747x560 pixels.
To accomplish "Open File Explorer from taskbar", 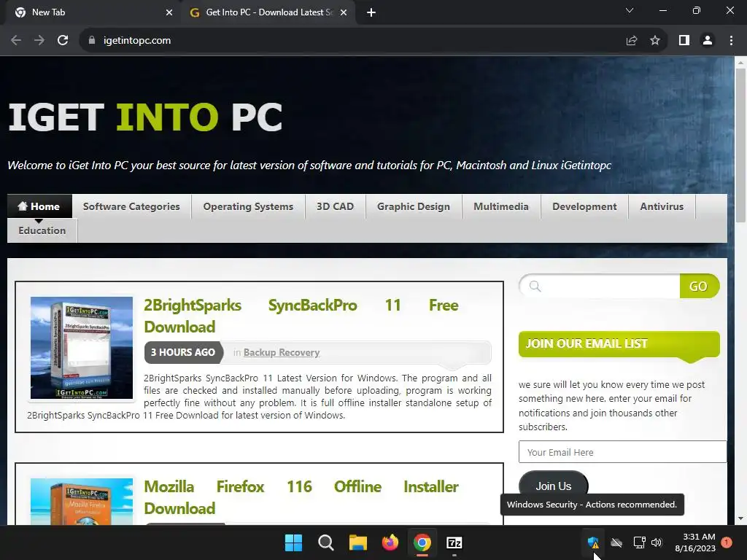I will coord(357,542).
